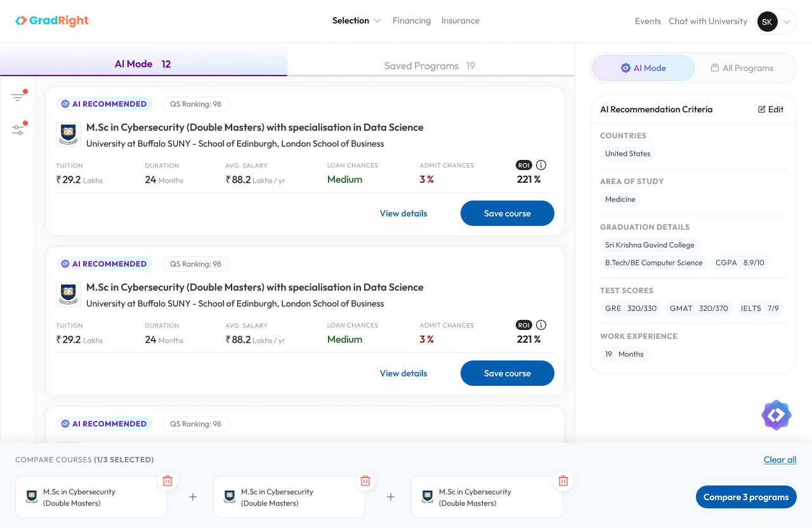The width and height of the screenshot is (812, 528).
Task: View details of the first program card
Action: pos(403,213)
